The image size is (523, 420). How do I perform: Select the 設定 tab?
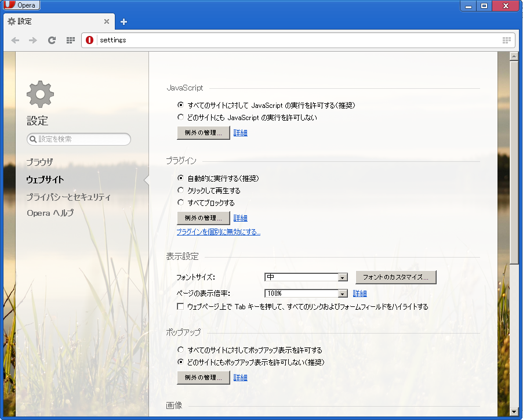(59, 21)
